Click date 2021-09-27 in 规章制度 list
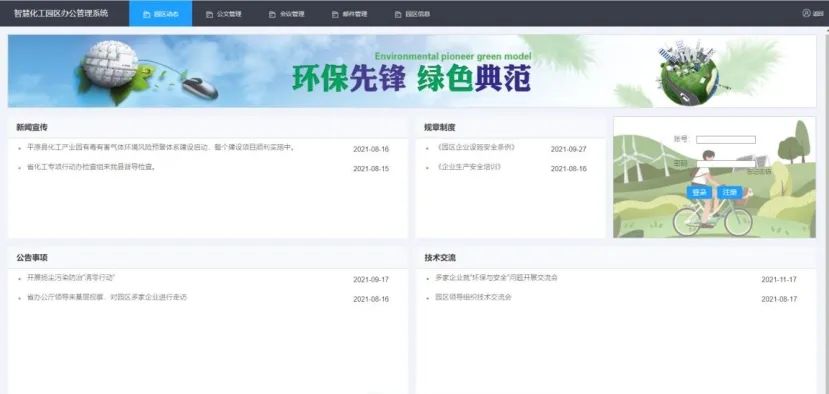829x394 pixels. (568, 149)
